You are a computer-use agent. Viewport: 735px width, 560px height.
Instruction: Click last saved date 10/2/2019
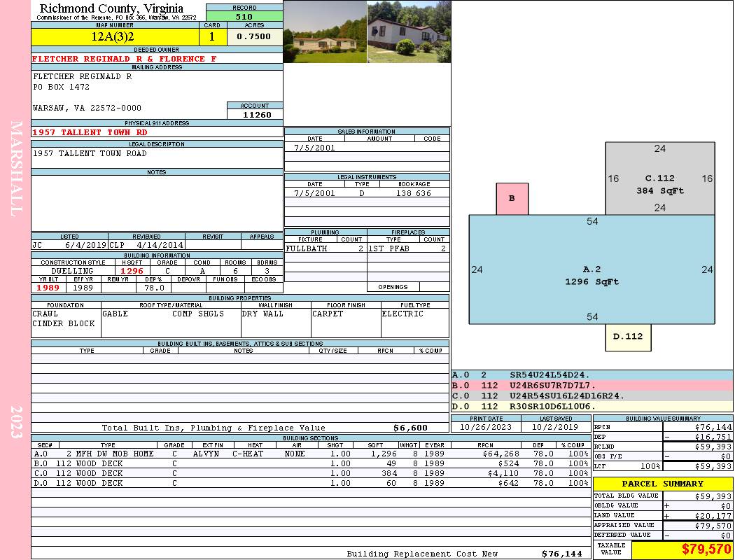[555, 427]
